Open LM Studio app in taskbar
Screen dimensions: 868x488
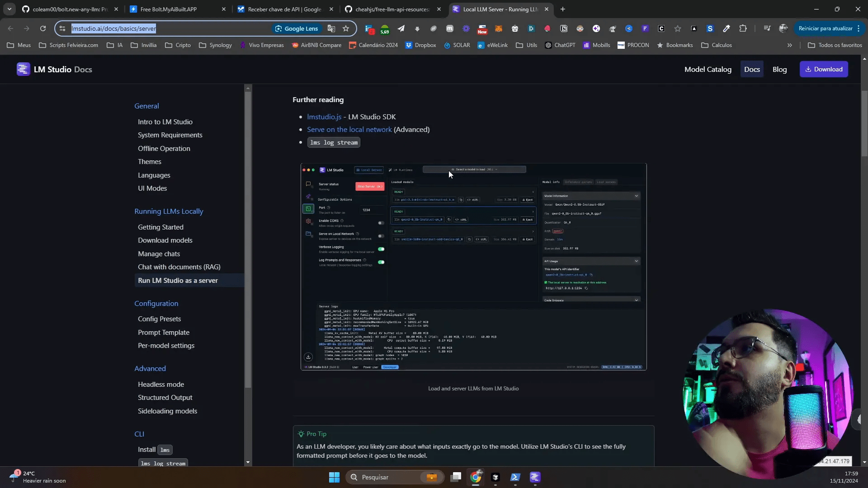(x=535, y=477)
